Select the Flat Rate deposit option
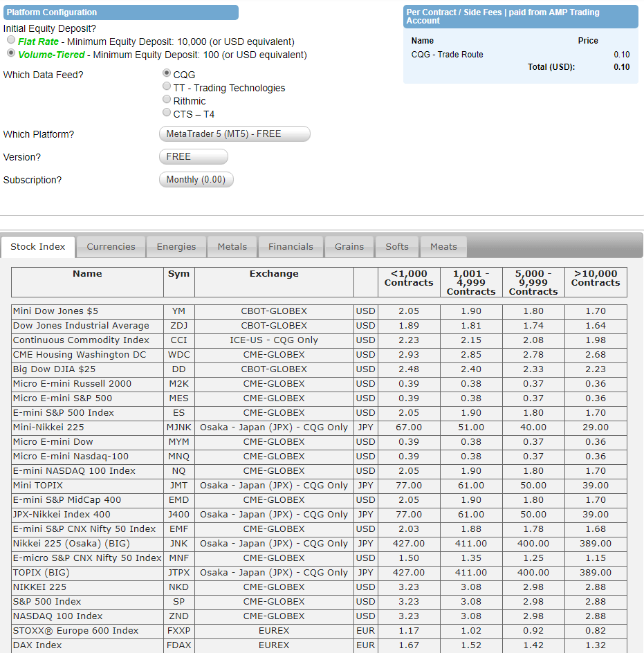644x653 pixels. (11, 40)
